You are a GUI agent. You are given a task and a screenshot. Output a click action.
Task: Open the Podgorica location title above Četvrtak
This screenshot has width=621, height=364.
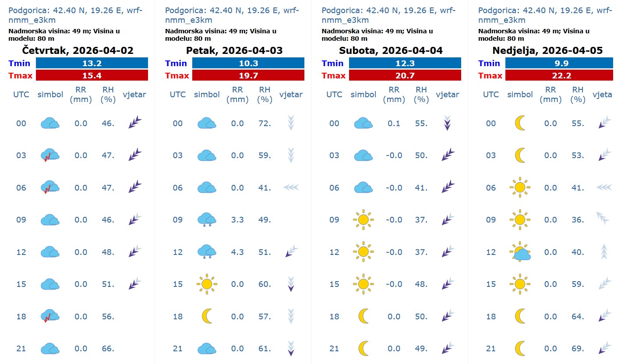click(75, 15)
